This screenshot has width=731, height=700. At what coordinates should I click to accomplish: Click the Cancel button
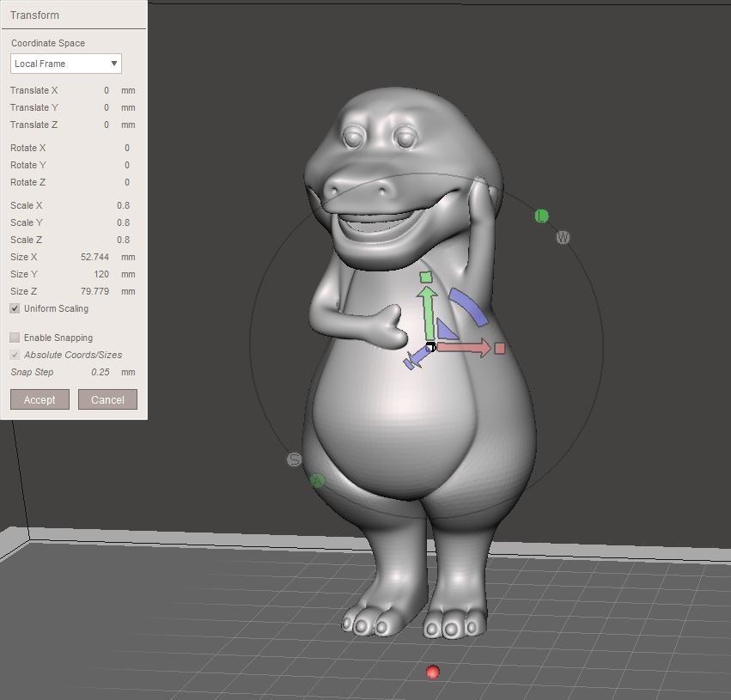[107, 399]
